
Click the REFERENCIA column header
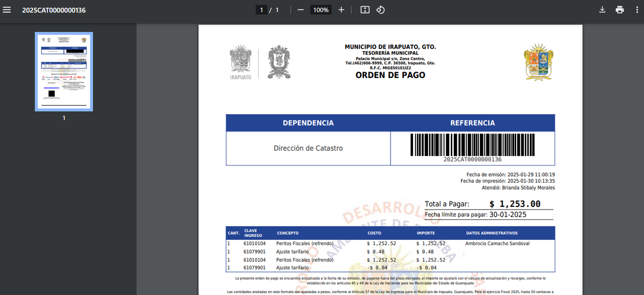[x=472, y=123]
